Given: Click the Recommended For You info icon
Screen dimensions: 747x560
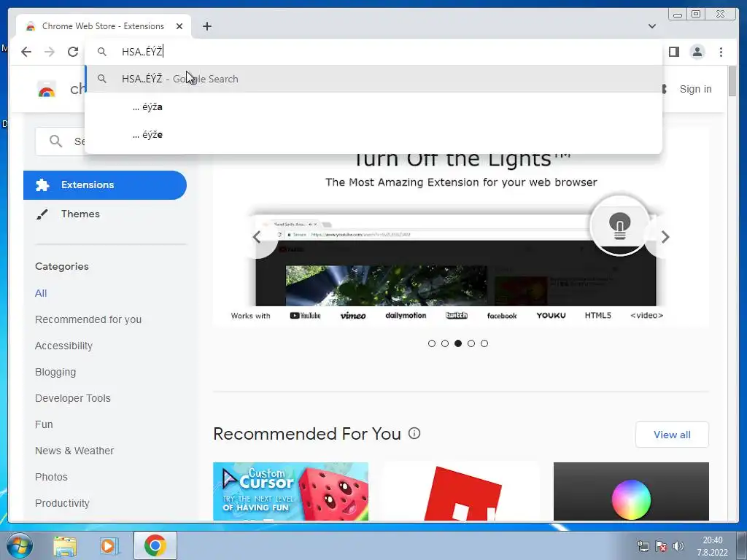Looking at the screenshot, I should pyautogui.click(x=414, y=433).
